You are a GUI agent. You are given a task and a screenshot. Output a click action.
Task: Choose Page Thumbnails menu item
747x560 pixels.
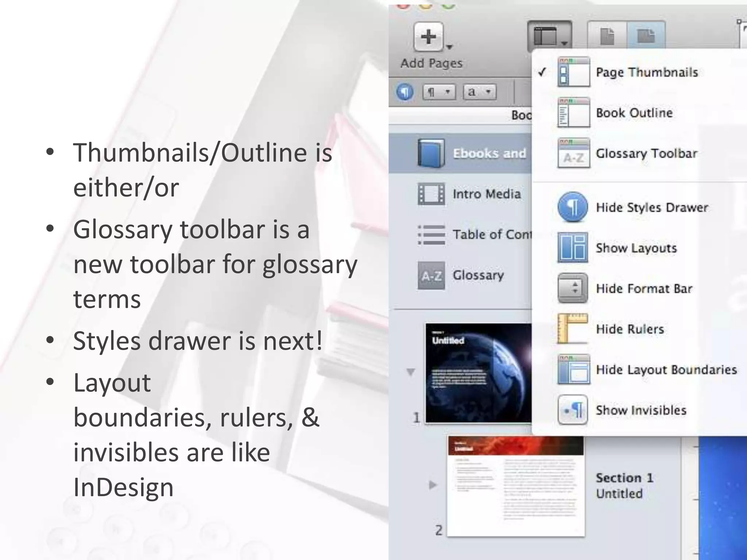point(639,72)
